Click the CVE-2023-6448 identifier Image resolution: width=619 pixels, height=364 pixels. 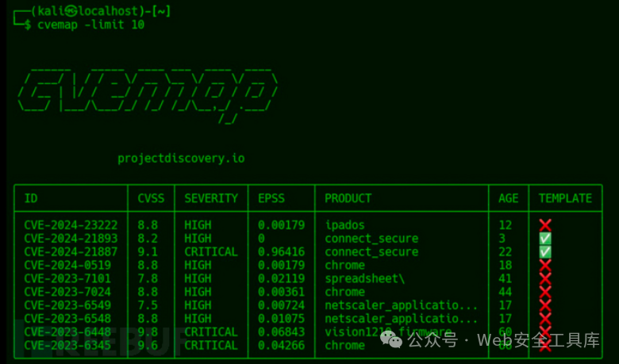click(x=67, y=332)
